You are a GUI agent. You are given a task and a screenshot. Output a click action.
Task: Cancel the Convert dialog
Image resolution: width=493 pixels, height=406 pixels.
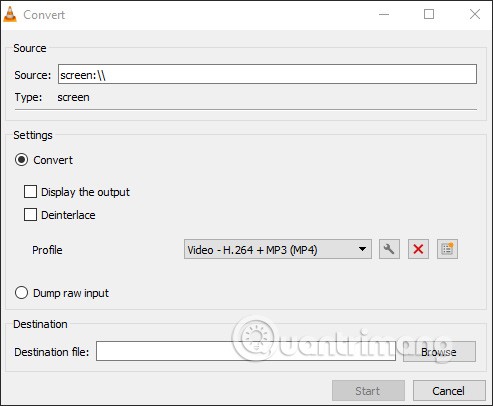click(449, 391)
